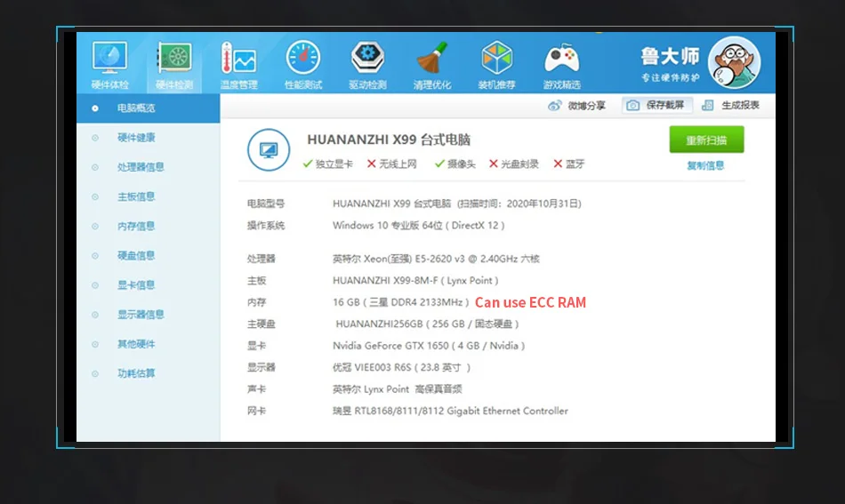845x504 pixels.
Task: Click the Lynx Point 高保真音频 sound value
Action: coord(398,389)
